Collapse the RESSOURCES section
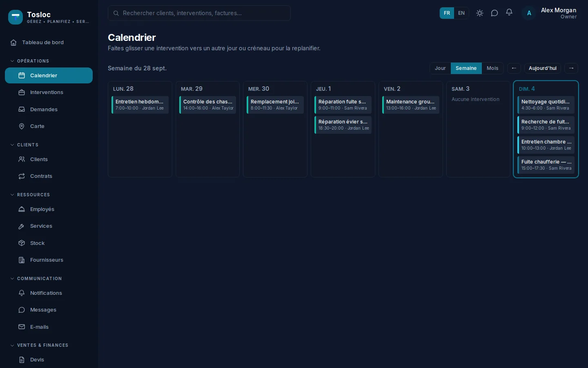Image resolution: width=588 pixels, height=368 pixels. pyautogui.click(x=30, y=195)
